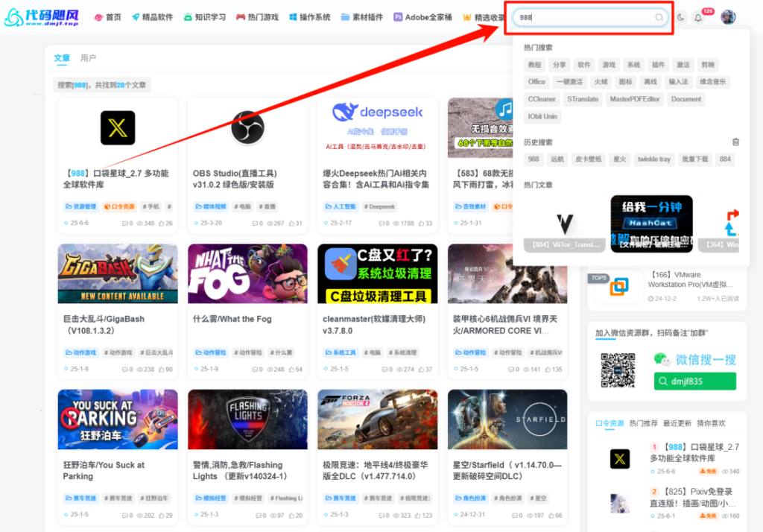Select hot search tag 游戏
This screenshot has height=532, width=763.
(x=609, y=65)
